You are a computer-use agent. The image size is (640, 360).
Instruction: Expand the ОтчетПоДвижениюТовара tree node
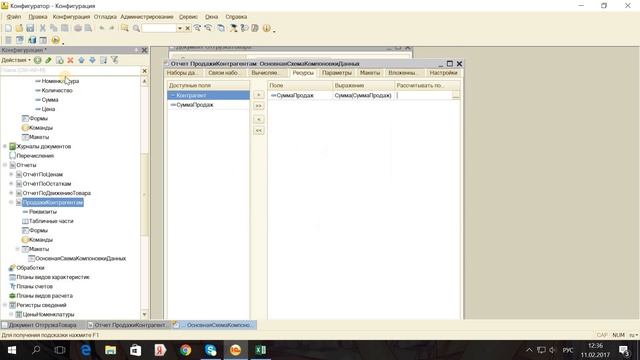[11, 193]
